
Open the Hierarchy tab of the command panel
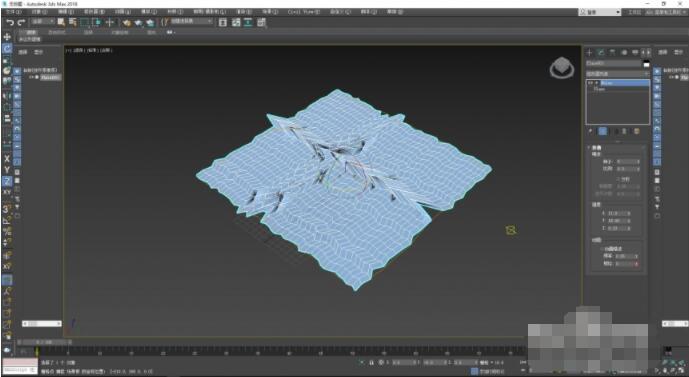click(x=612, y=52)
